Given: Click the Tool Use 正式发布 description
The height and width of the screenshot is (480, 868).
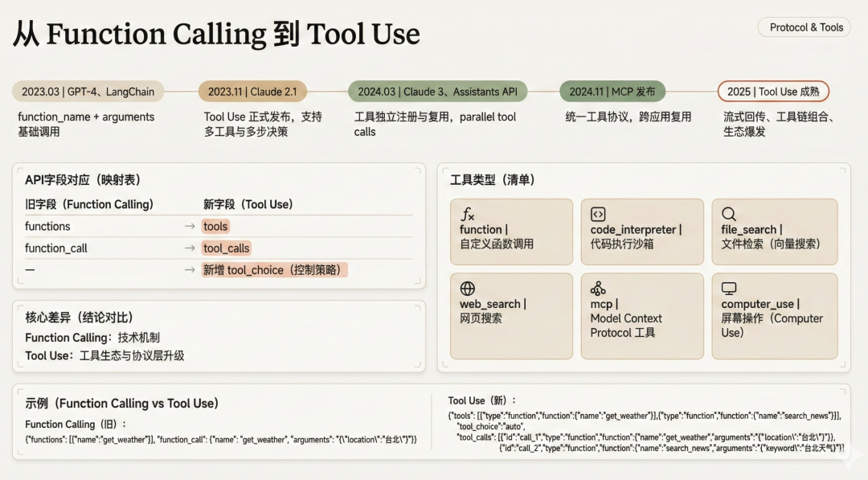Looking at the screenshot, I should pos(263,124).
